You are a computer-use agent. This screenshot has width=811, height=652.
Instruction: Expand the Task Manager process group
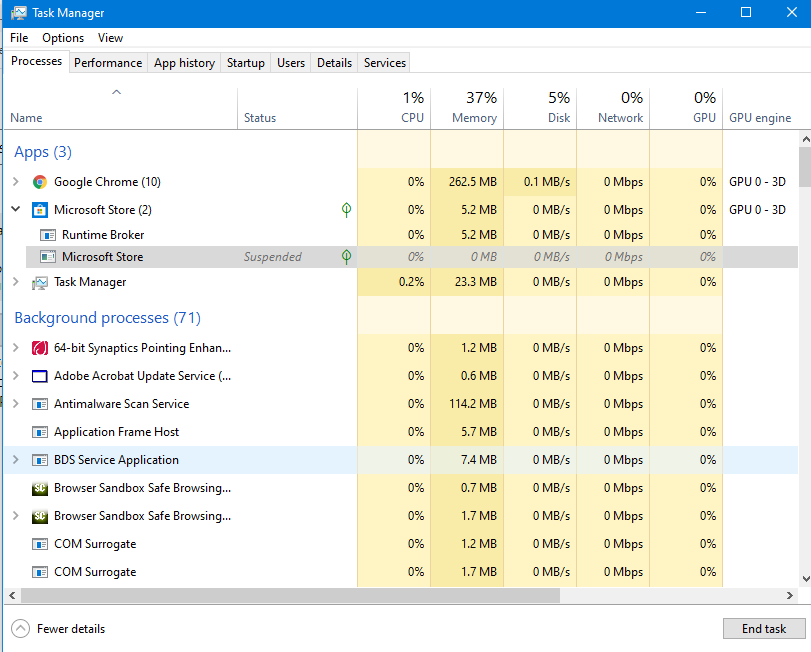16,282
